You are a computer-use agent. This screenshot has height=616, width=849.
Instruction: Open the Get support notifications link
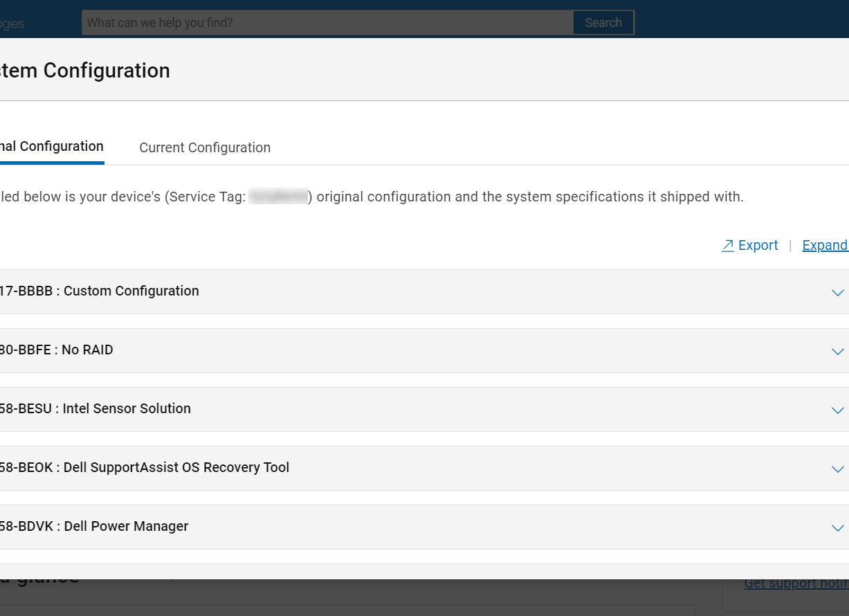point(796,584)
